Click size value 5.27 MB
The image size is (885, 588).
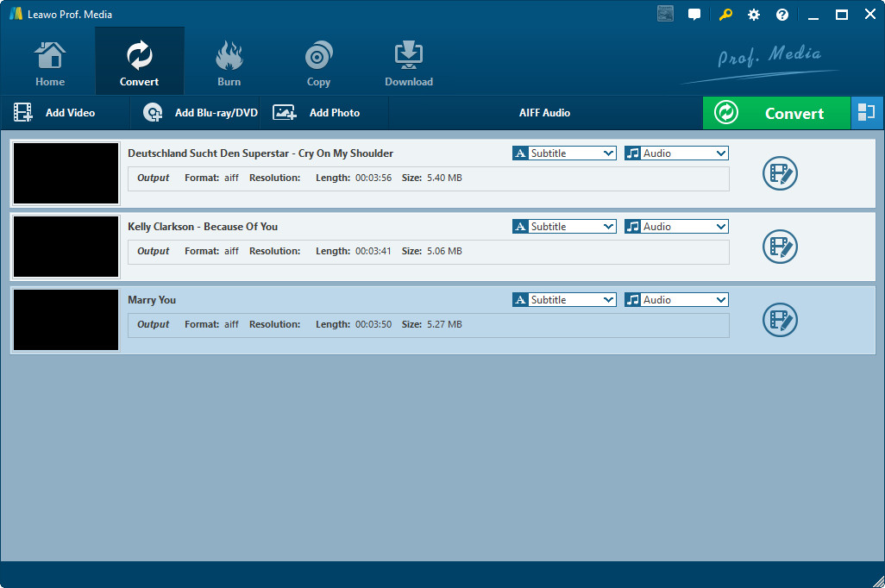(x=444, y=324)
